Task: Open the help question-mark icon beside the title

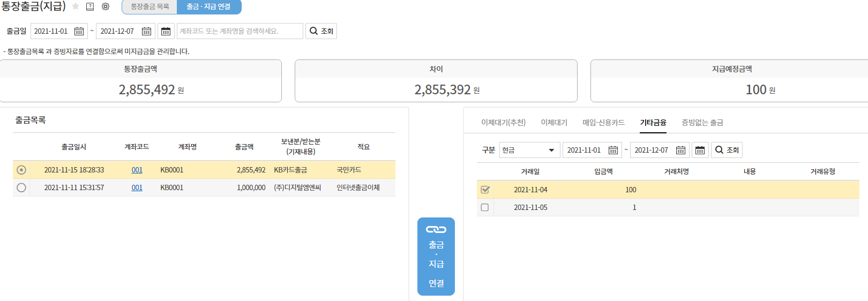Action: (90, 6)
